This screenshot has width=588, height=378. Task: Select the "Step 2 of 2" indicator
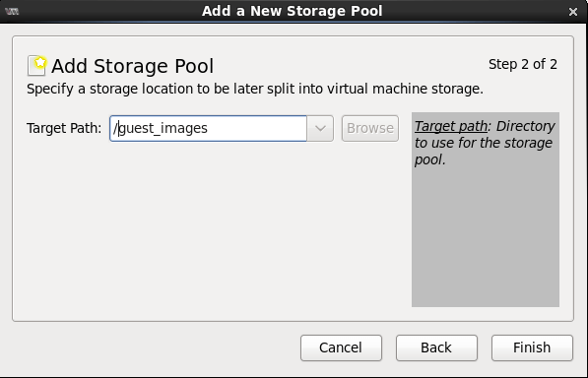click(523, 64)
